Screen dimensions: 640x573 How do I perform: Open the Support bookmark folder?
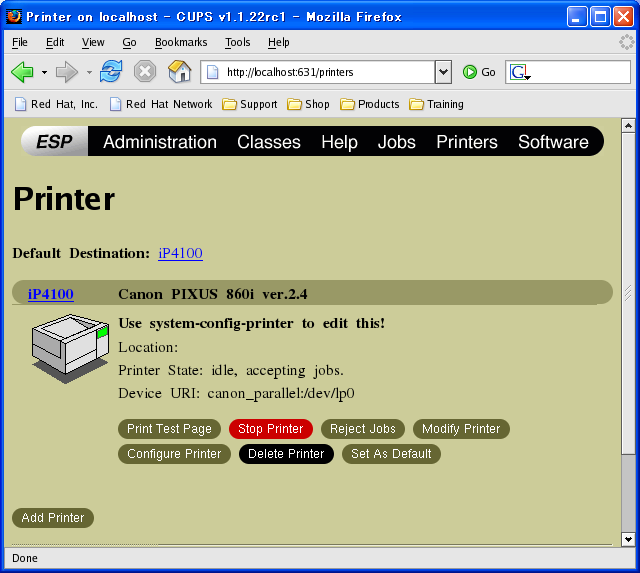[x=250, y=104]
